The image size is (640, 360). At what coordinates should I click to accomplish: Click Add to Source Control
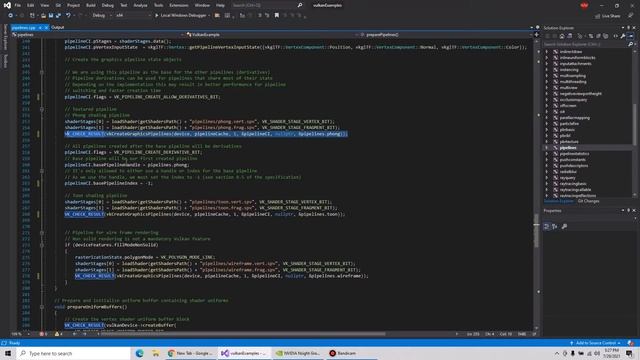tap(596, 343)
